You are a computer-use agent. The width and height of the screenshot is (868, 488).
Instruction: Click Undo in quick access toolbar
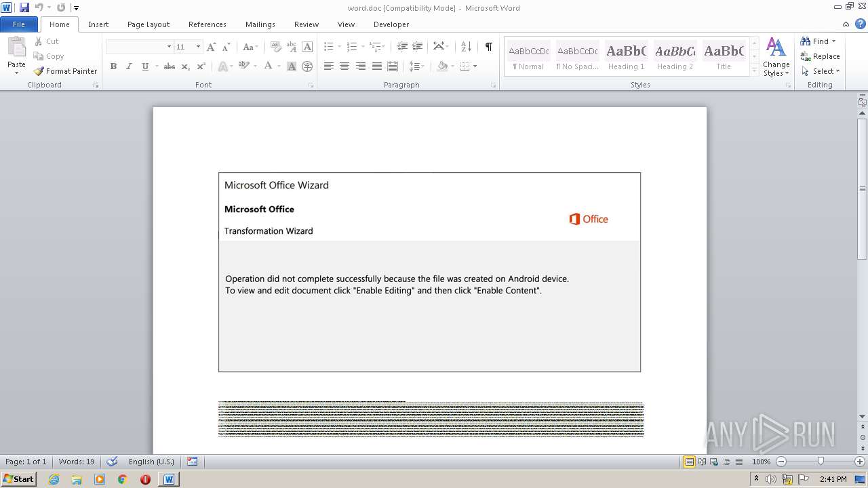coord(39,7)
